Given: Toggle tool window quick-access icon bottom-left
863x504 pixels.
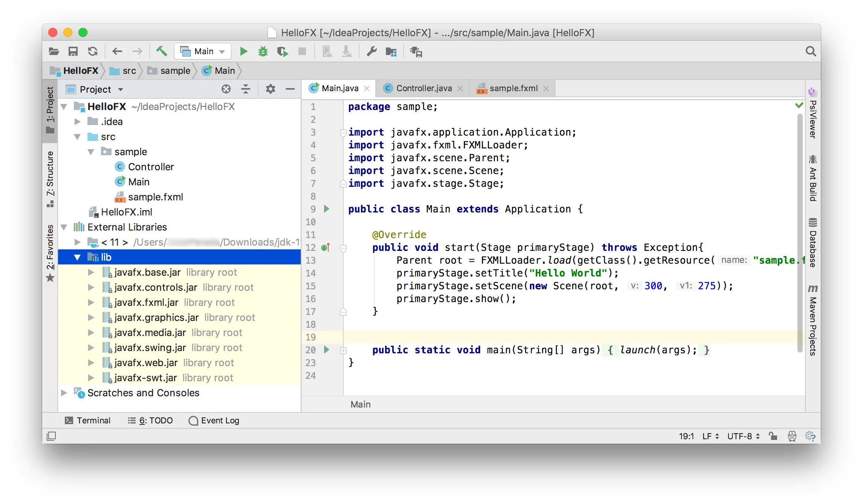Looking at the screenshot, I should (51, 436).
